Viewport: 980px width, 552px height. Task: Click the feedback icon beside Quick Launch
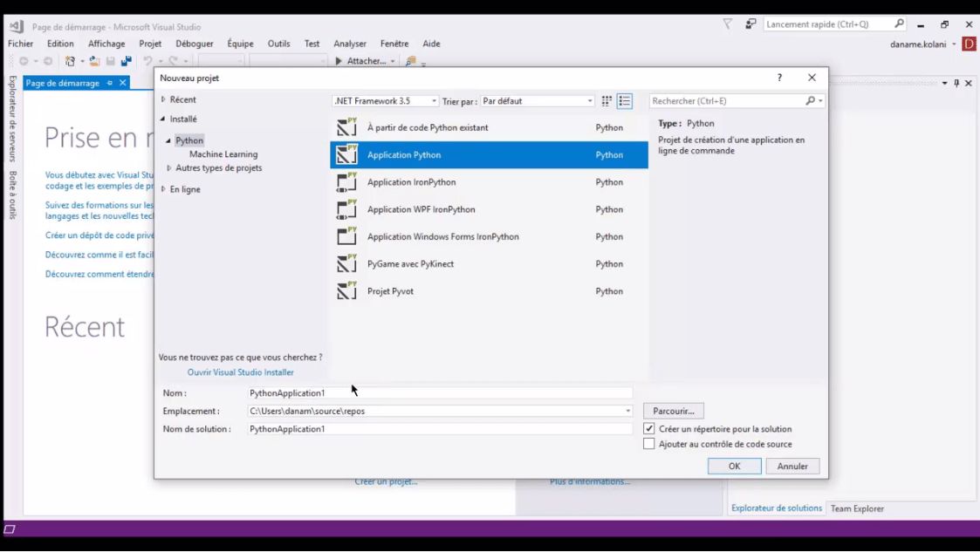click(750, 24)
